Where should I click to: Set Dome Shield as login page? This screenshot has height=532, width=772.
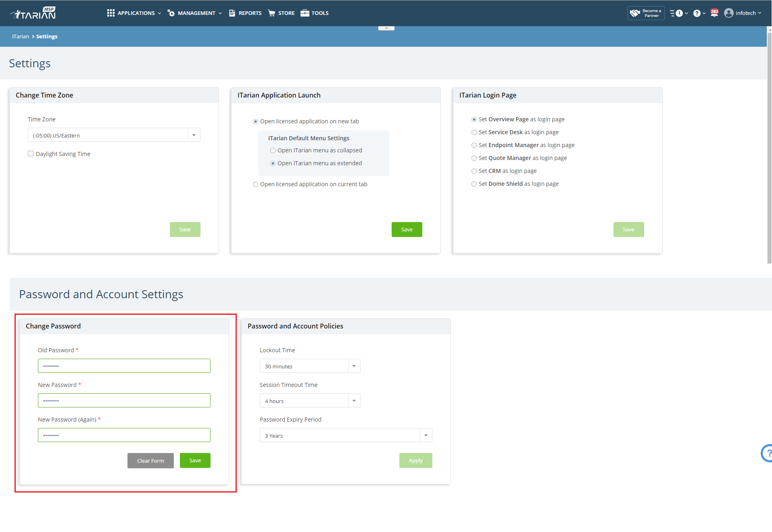[x=474, y=184]
